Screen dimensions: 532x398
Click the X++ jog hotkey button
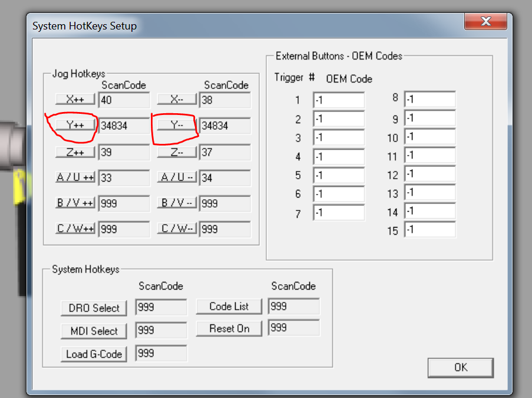coord(75,100)
